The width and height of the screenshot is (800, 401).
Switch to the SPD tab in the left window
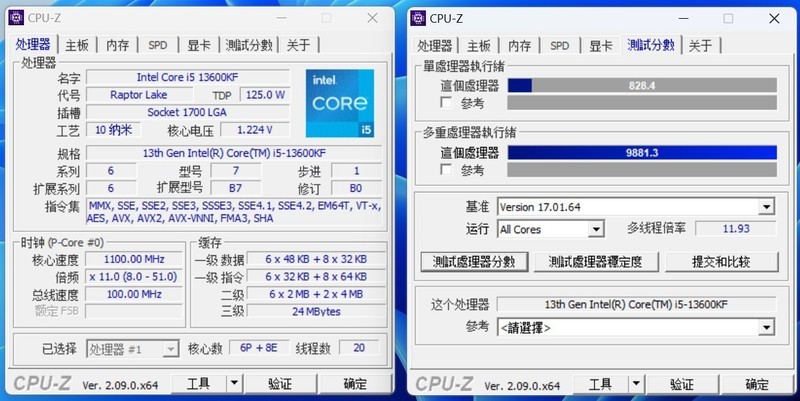(x=158, y=45)
